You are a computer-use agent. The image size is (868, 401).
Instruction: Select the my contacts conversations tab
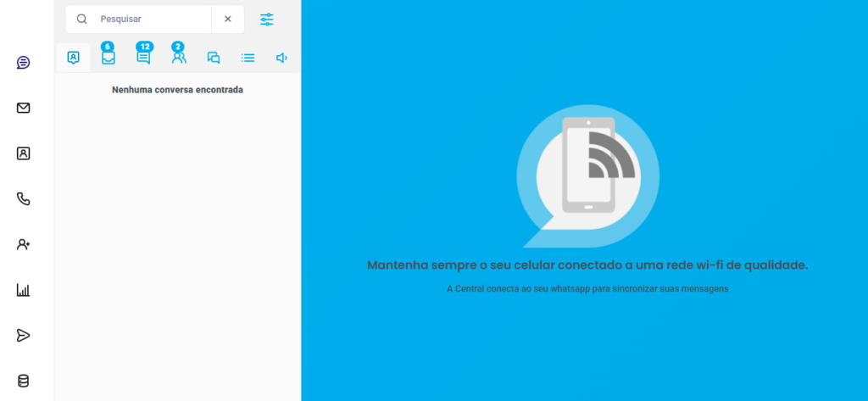[74, 58]
